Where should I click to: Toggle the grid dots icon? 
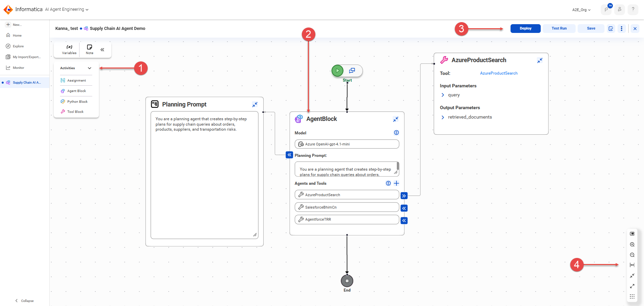point(632,297)
